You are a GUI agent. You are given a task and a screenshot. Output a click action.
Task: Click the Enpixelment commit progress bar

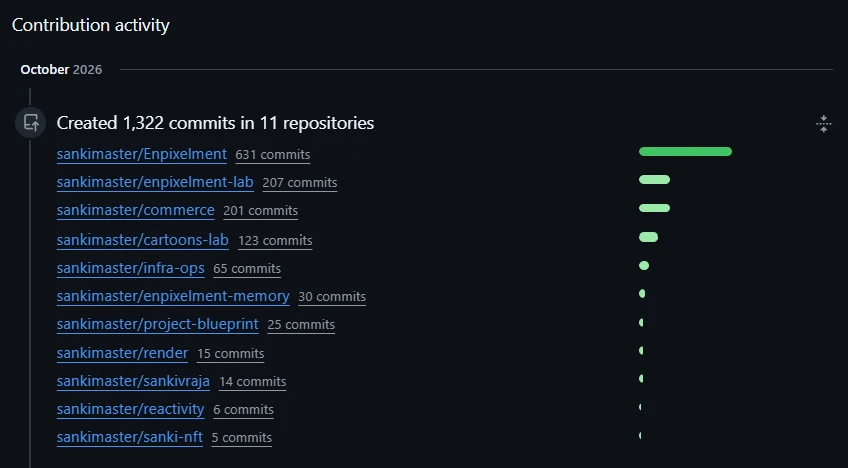(x=685, y=151)
